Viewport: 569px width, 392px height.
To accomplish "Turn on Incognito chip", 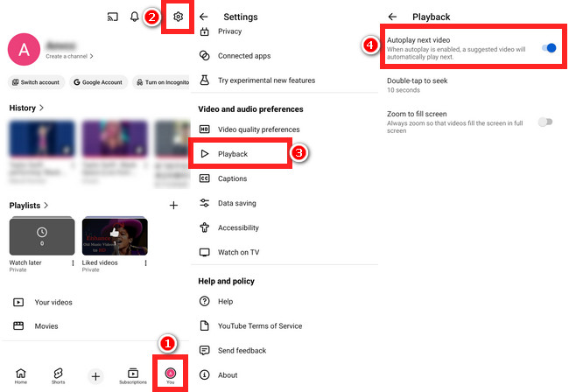I will [x=162, y=82].
